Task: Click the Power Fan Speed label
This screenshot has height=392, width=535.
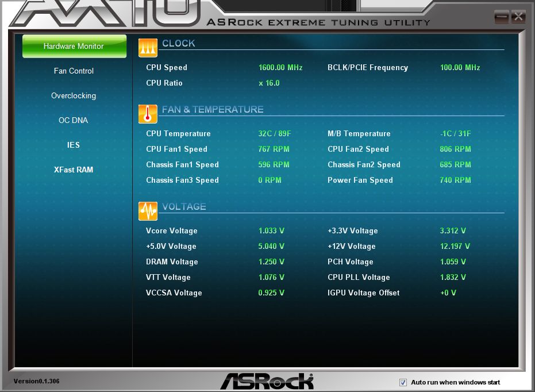Action: pyautogui.click(x=360, y=180)
